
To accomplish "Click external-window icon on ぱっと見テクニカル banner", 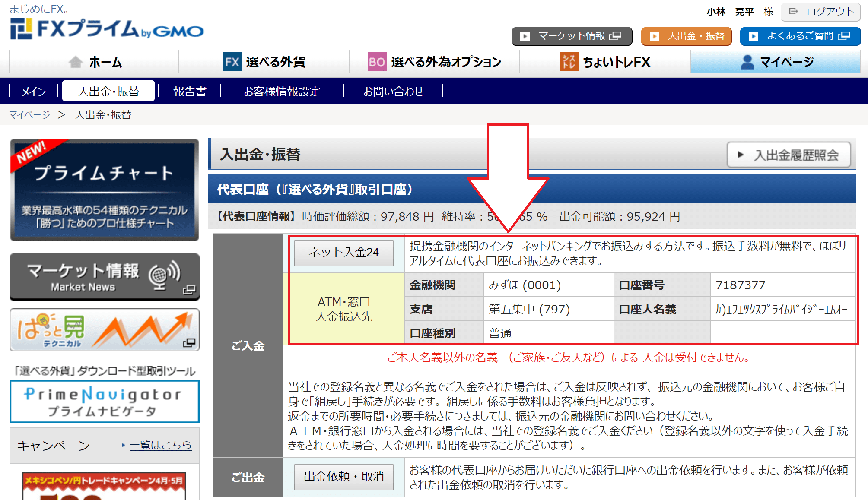I will pos(189,343).
